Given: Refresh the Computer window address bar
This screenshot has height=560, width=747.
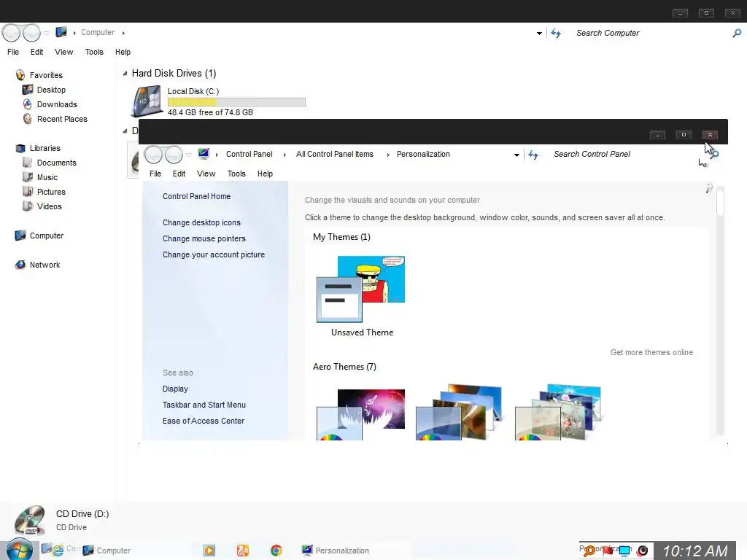Looking at the screenshot, I should pos(556,33).
